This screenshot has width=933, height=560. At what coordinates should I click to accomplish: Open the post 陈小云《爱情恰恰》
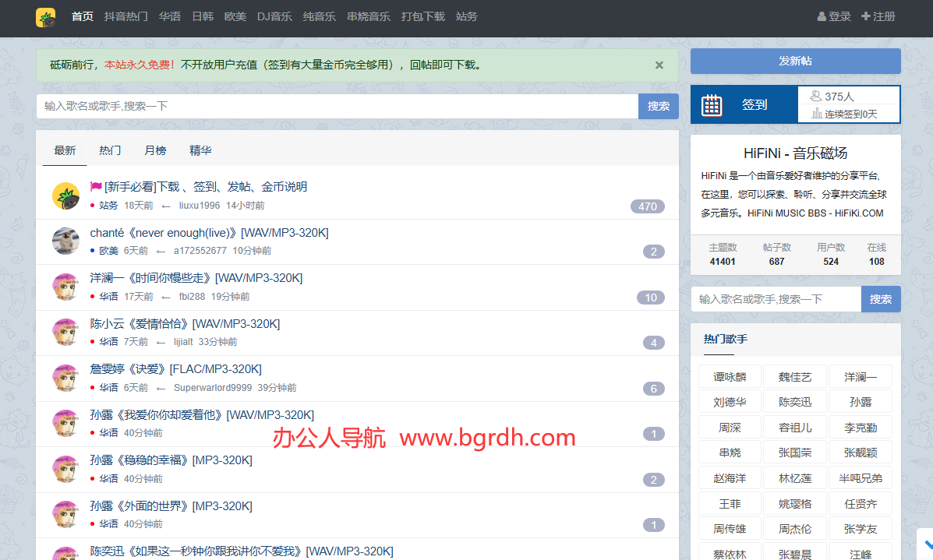[185, 323]
